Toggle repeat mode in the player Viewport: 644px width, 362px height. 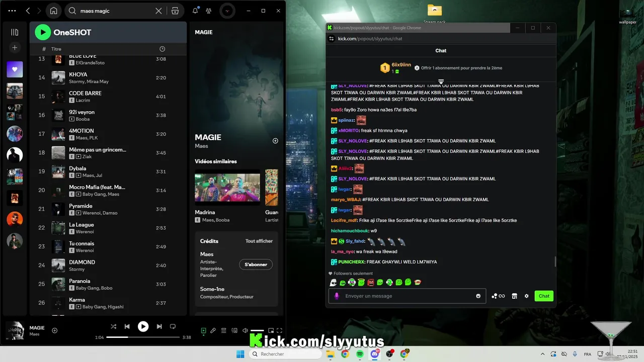(x=173, y=326)
